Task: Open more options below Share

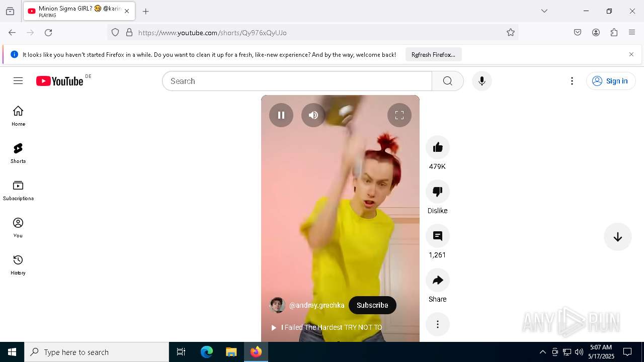Action: [x=438, y=324]
